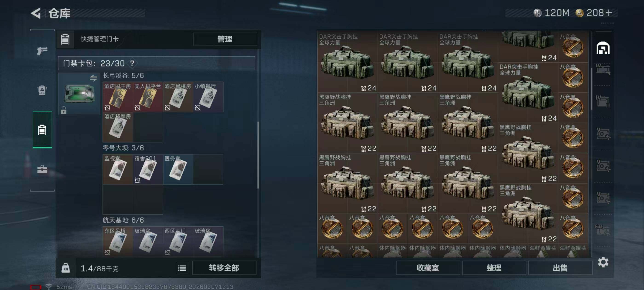Viewport: 644px width, 290px height.
Task: Open the safe box tab with the briefcase icon
Action: coord(42,169)
